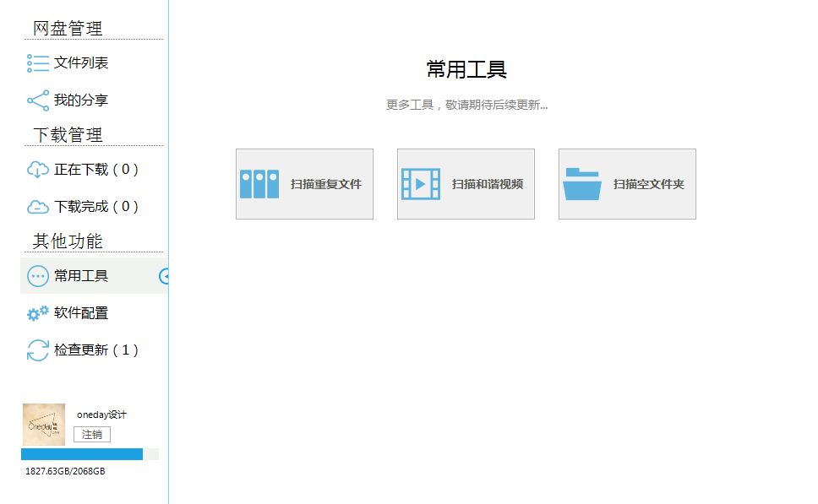
Task: Click the 常用工具 page title
Action: 466,69
